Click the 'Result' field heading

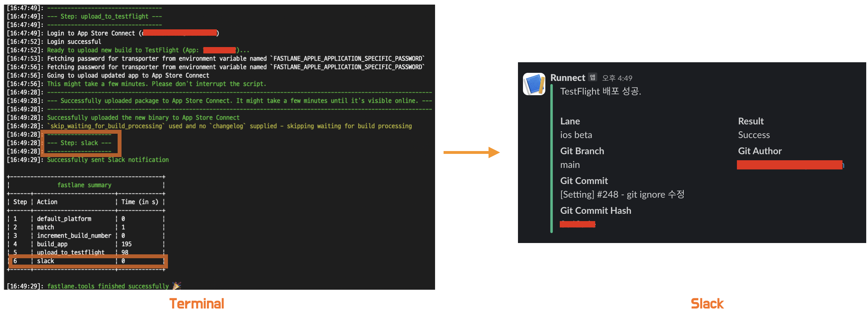(x=751, y=121)
